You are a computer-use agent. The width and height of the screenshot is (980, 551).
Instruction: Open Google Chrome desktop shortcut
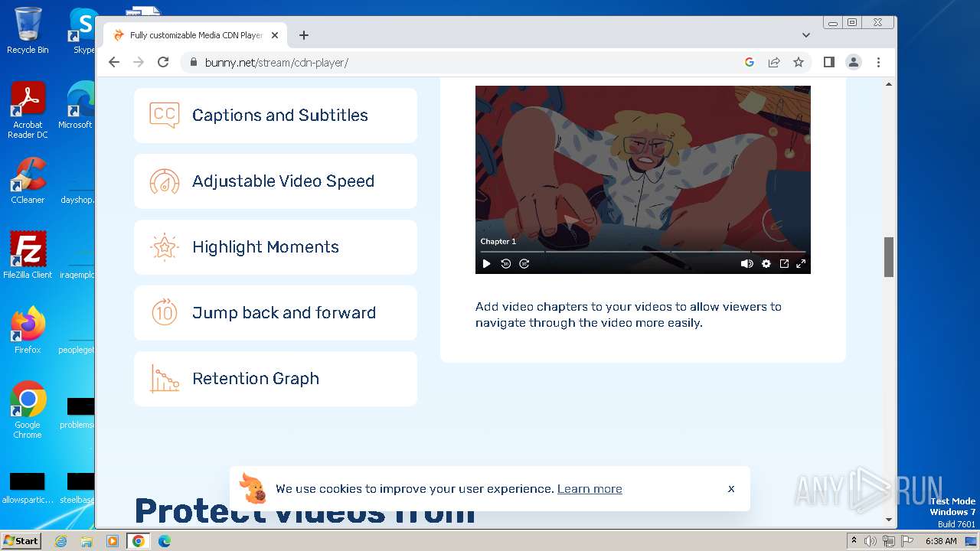(28, 410)
